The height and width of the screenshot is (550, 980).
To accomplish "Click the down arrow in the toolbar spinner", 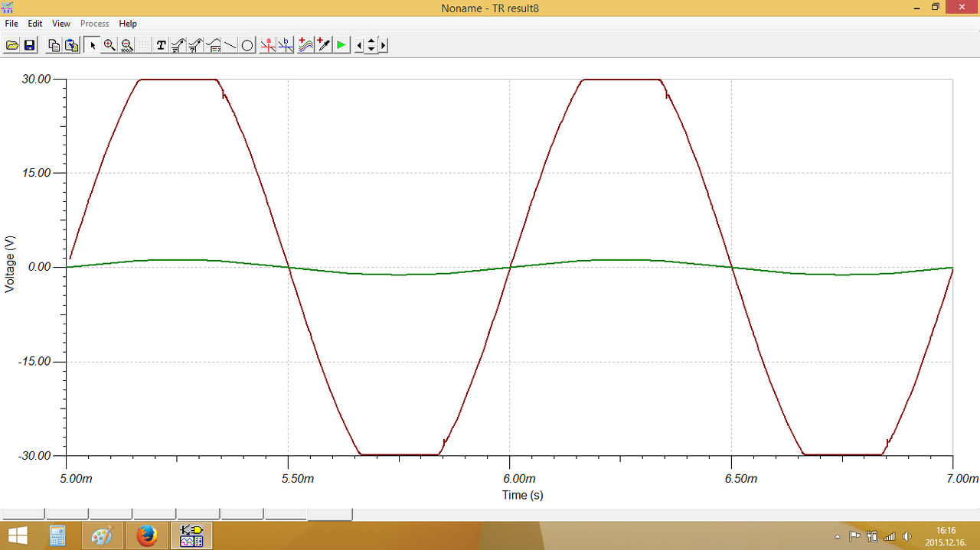I will point(371,49).
